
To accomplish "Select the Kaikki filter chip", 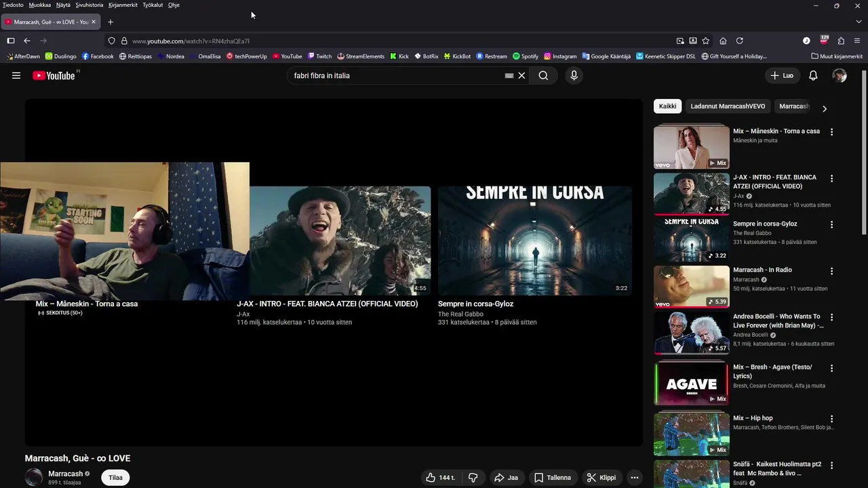I will tap(667, 106).
